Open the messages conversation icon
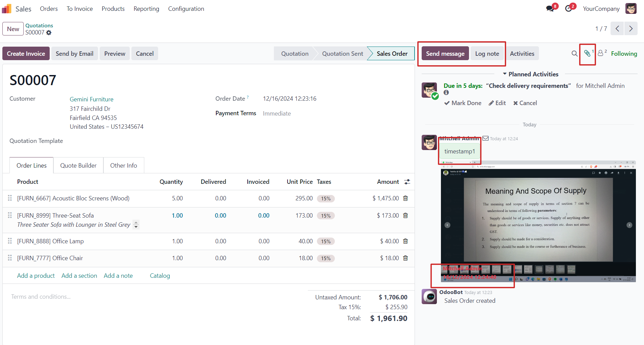 point(550,8)
